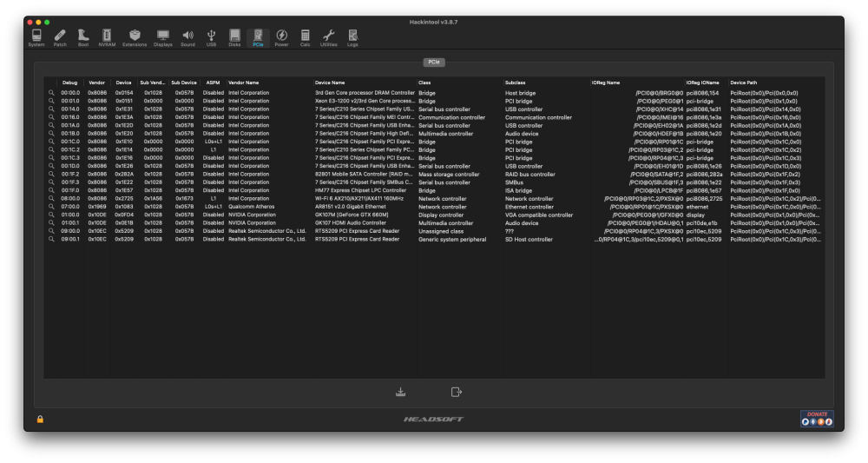Sort by the Class column header
The height and width of the screenshot is (463, 868).
424,83
